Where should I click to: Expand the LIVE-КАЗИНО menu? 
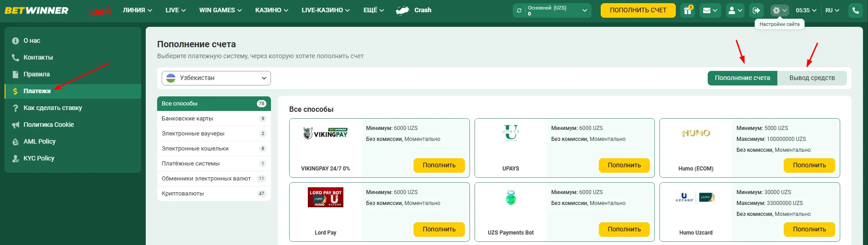(326, 10)
